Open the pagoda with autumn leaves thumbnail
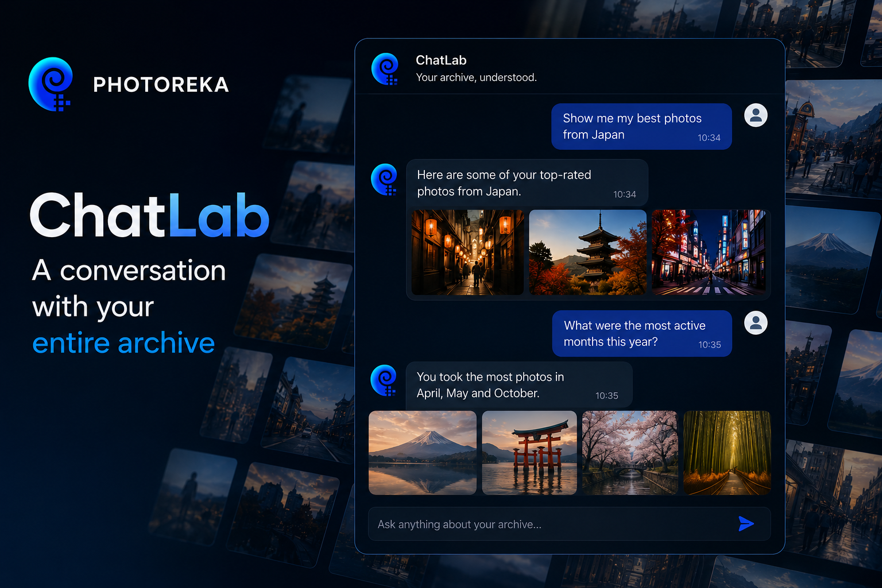 [587, 253]
